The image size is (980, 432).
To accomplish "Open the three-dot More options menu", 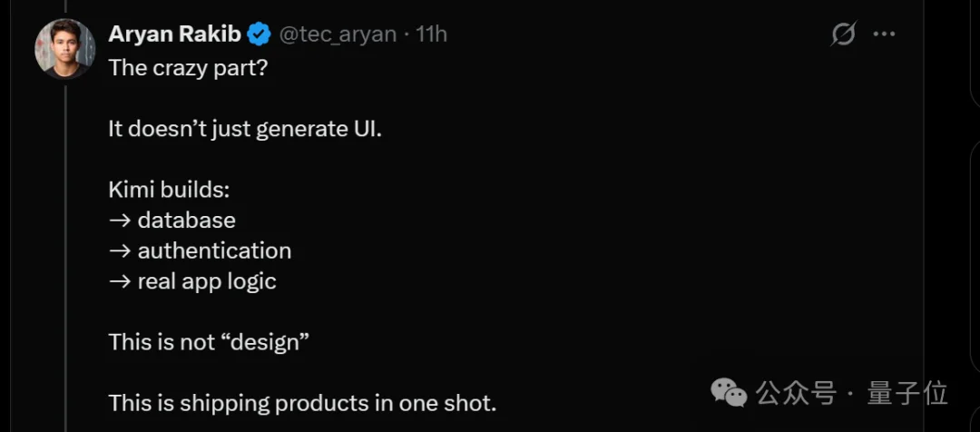I will [884, 34].
